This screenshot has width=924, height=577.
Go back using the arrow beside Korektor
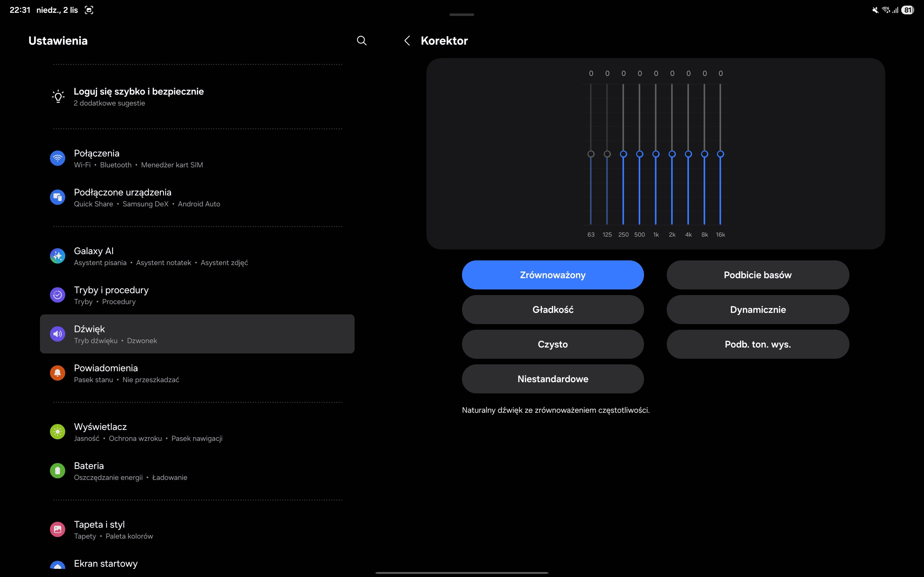[407, 41]
